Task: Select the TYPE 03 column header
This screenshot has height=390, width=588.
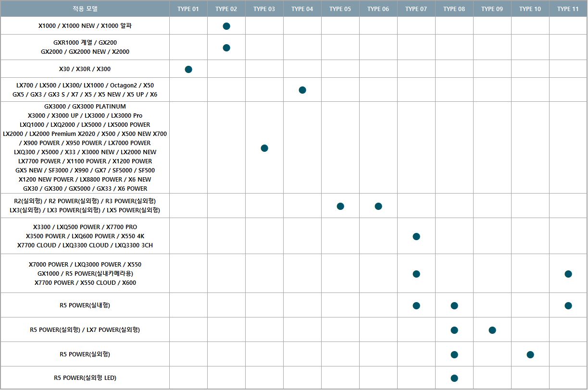Action: click(x=264, y=9)
